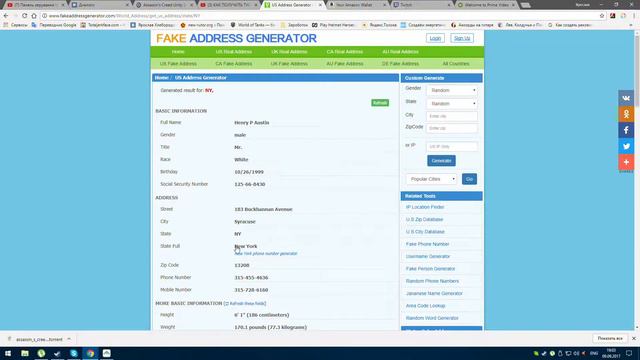This screenshot has width=640, height=360.
Task: Go to browser home page icon
Action: pos(34,16)
